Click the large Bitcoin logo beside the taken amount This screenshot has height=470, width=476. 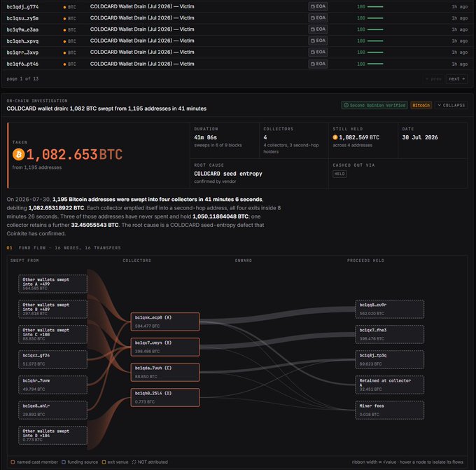pyautogui.click(x=18, y=154)
